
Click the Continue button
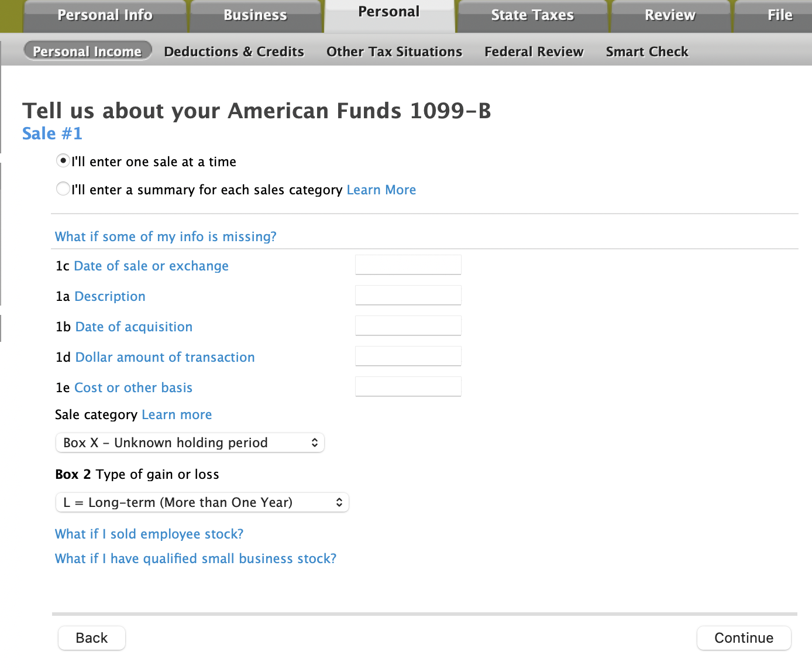744,638
